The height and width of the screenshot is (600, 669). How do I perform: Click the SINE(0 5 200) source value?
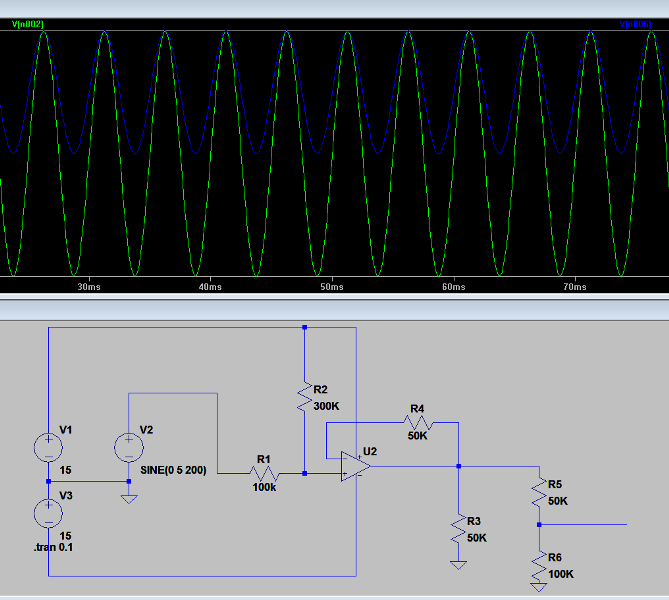(173, 470)
